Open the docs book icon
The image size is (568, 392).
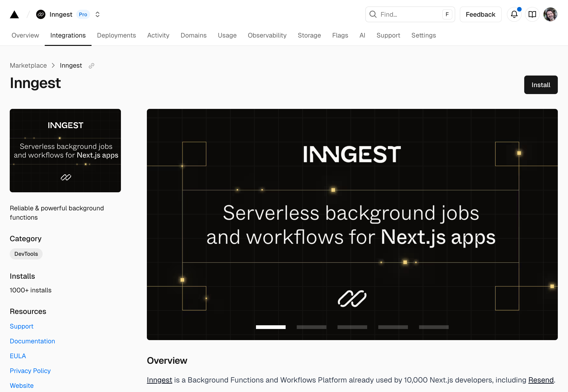[x=532, y=15]
